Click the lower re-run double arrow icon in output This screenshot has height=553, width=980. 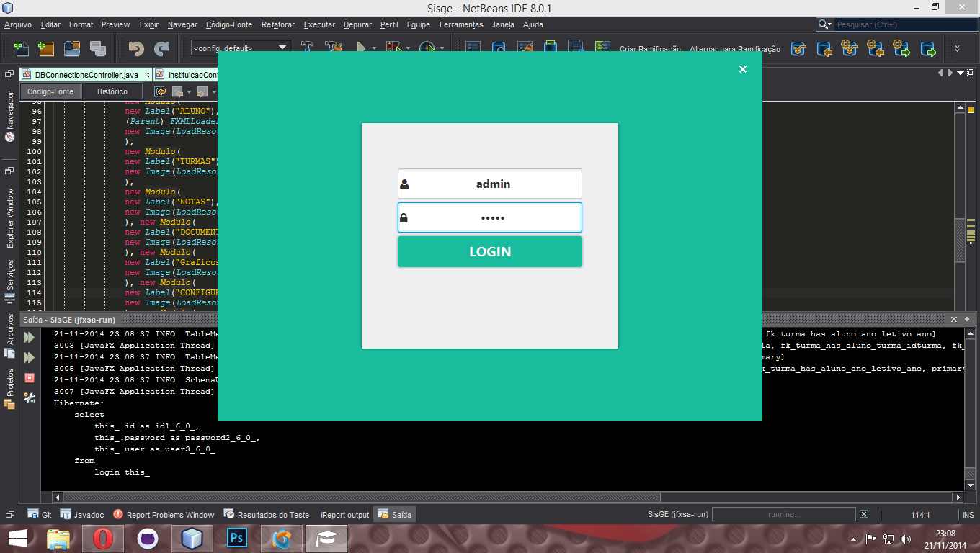(30, 357)
